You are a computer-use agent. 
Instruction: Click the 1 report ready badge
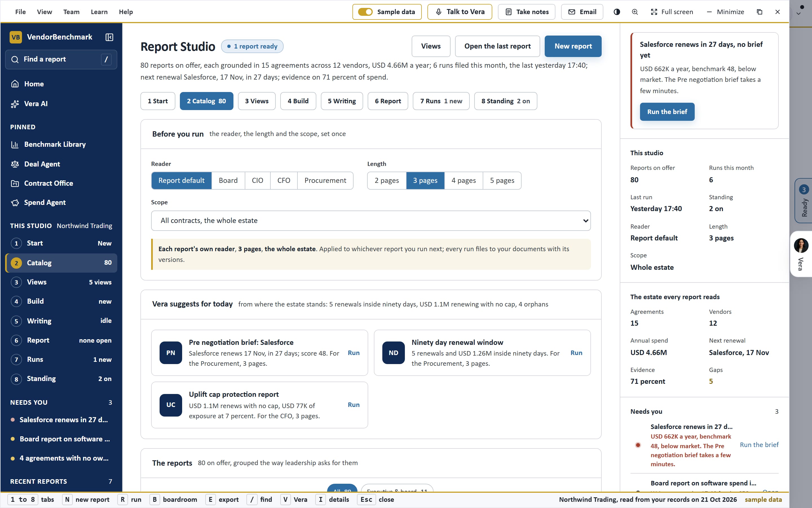(x=252, y=46)
